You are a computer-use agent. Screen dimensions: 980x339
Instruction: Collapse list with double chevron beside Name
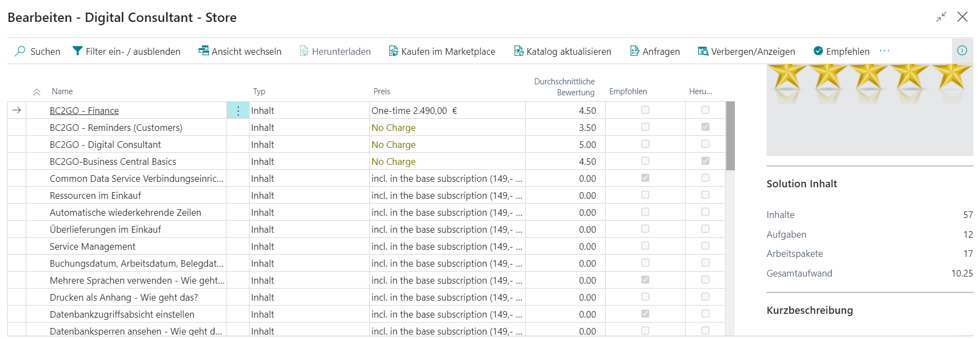37,92
